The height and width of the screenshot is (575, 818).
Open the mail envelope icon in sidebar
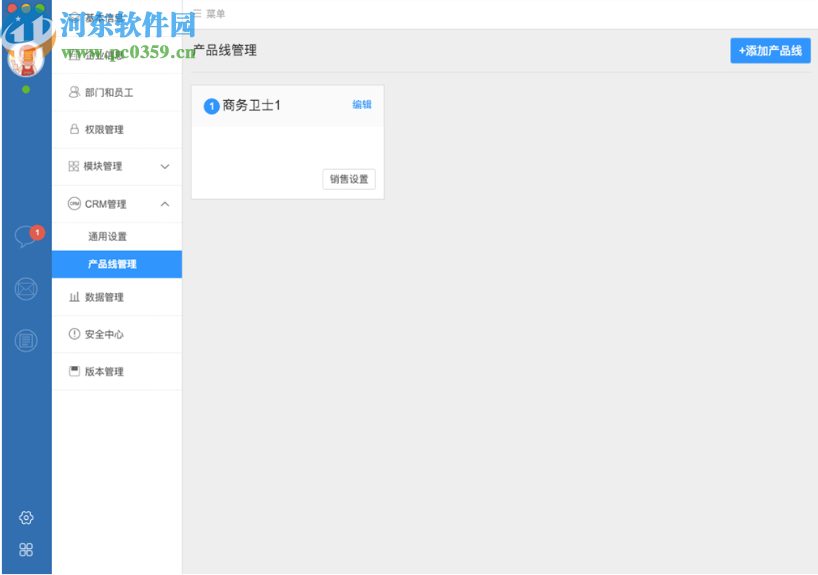click(26, 289)
